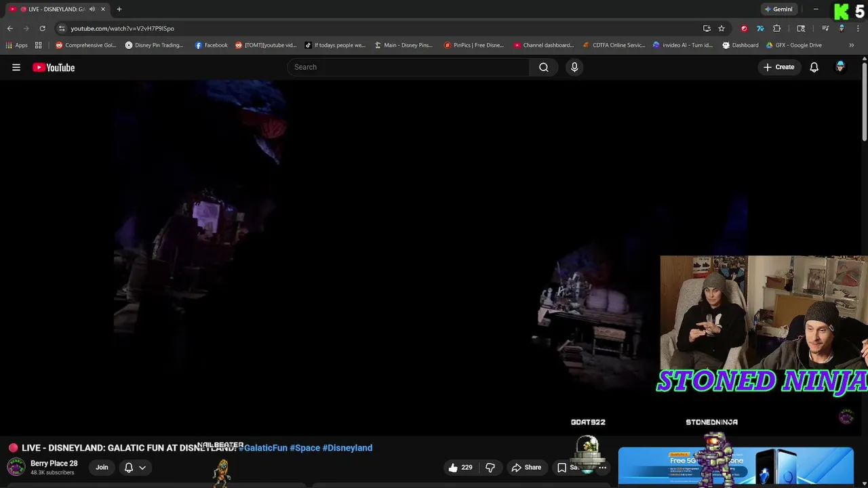
Task: Open subscription notification bell dropdown
Action: point(135,467)
